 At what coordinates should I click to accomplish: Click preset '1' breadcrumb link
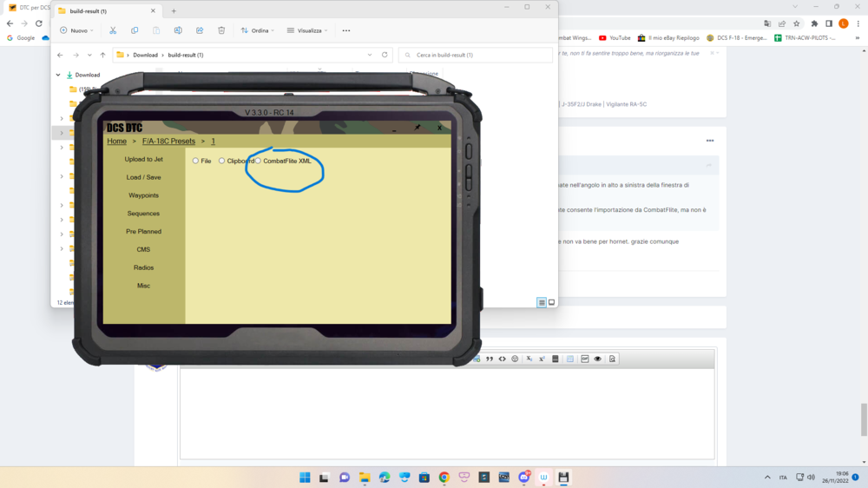point(214,142)
